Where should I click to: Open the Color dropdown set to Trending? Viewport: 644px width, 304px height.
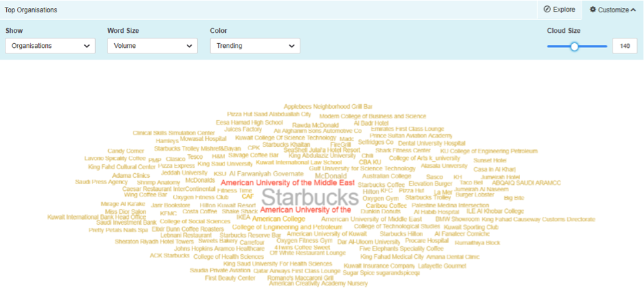point(255,46)
